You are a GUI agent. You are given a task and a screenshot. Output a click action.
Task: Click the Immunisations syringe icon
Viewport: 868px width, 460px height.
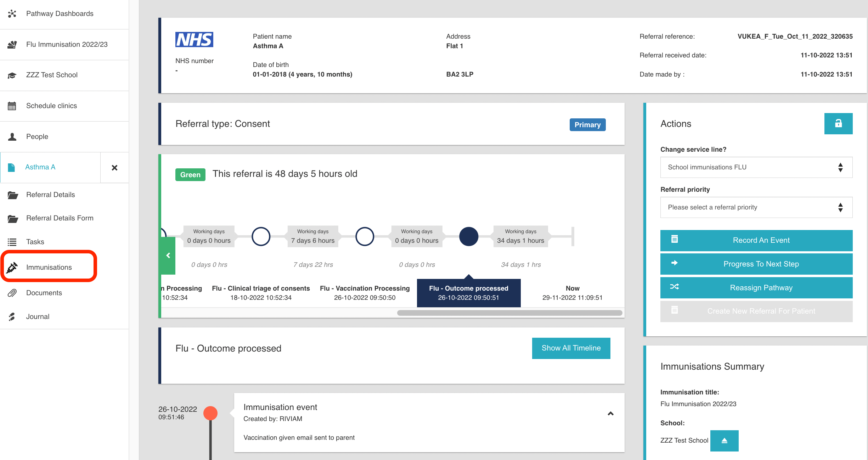[x=12, y=267]
